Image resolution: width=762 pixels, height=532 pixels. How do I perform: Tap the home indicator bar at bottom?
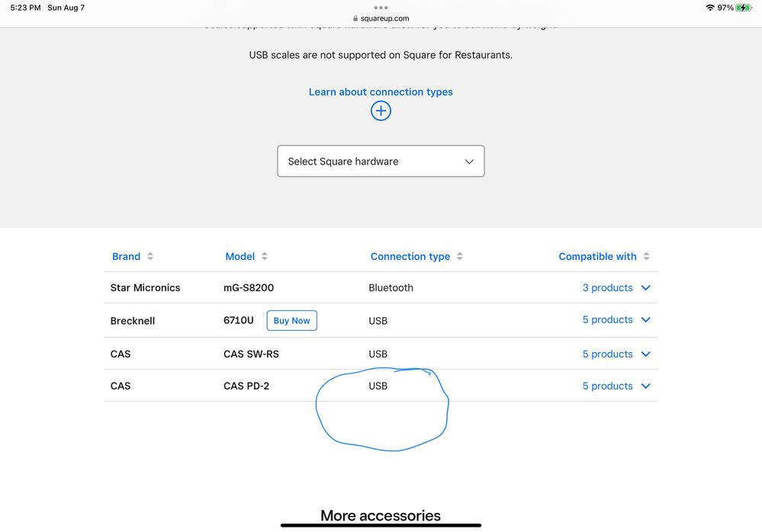click(381, 524)
